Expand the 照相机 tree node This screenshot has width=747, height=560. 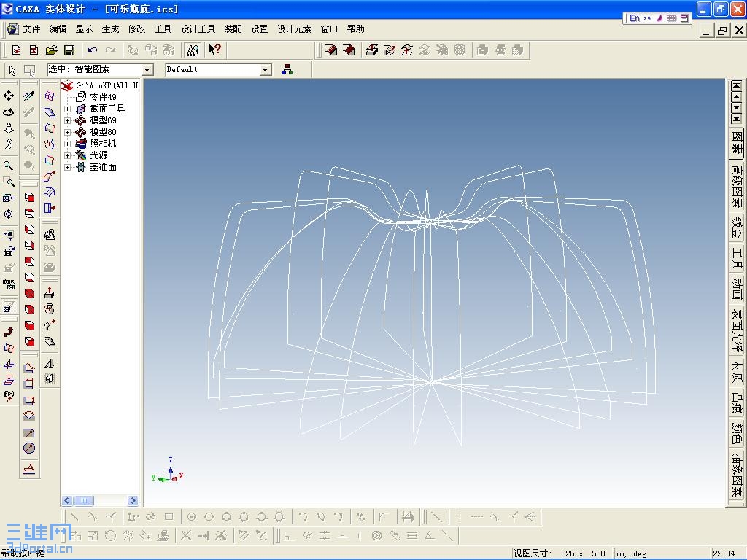tap(67, 144)
